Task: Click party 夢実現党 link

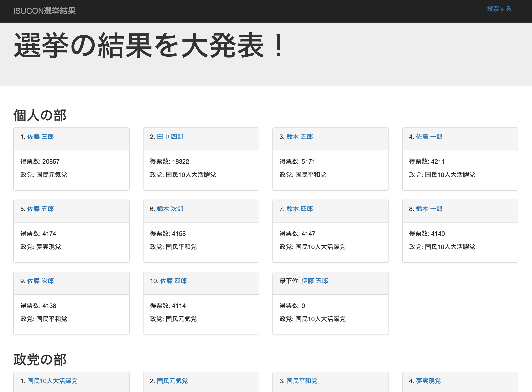Action: 428,381
